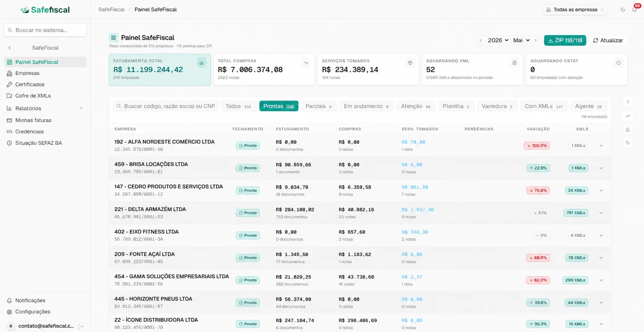Click the Safefiscal logo
The image size is (644, 332).
pos(45,10)
